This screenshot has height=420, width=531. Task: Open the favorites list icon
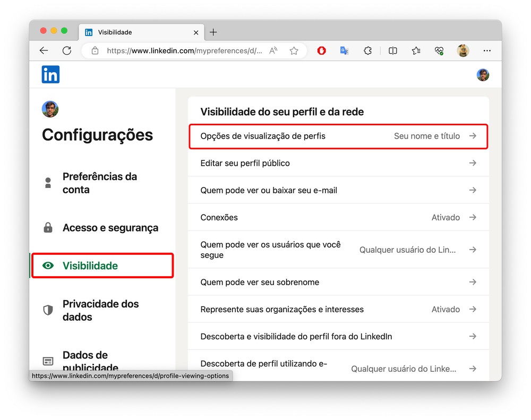click(x=416, y=51)
